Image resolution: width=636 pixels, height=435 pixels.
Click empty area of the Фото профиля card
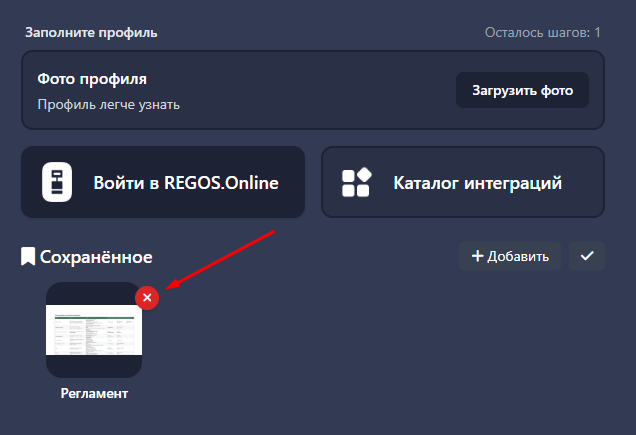320,90
